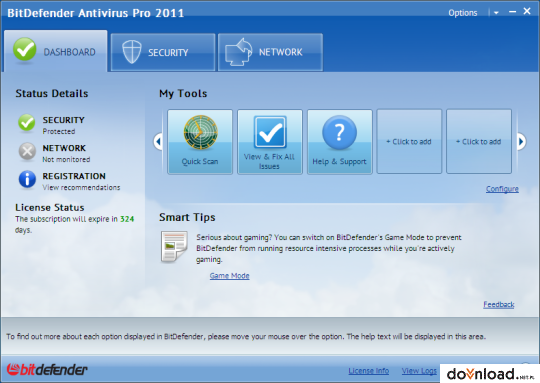540x383 pixels.
Task: Click the Smart Tips gaming description text
Action: coord(329,248)
